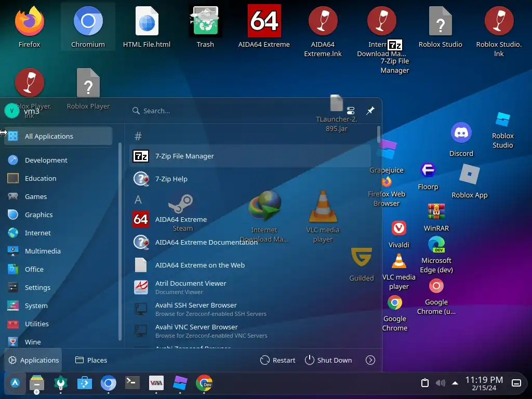Open the Graphics category
This screenshot has height=399, width=532.
pos(58,215)
